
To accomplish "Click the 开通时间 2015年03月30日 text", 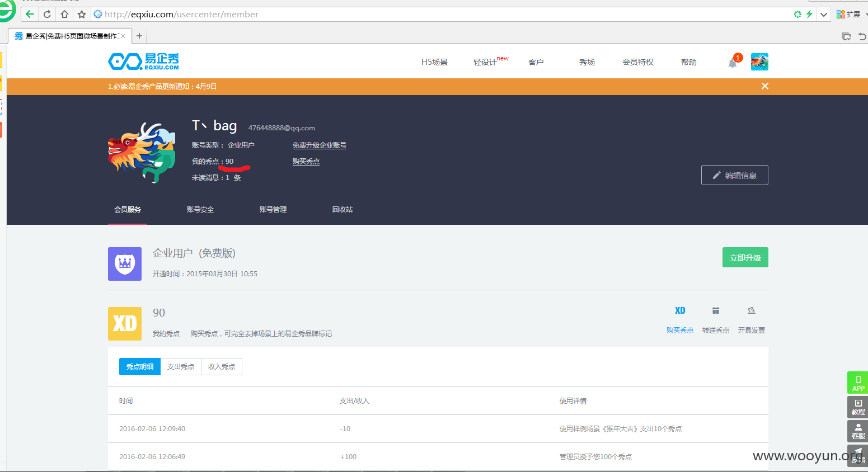I will tap(205, 274).
